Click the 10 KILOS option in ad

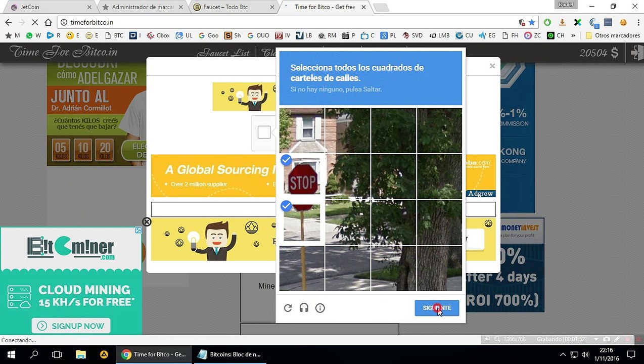[83, 150]
